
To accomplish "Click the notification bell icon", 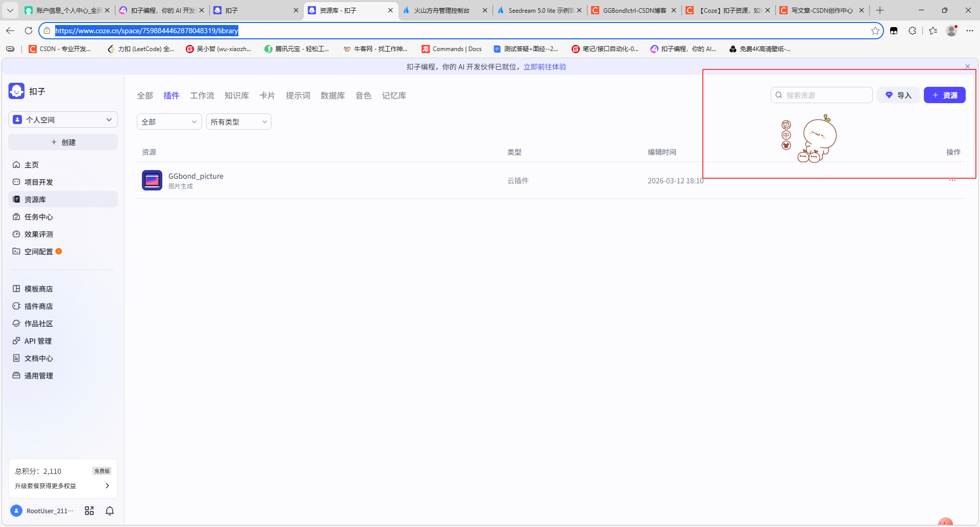I will (110, 511).
